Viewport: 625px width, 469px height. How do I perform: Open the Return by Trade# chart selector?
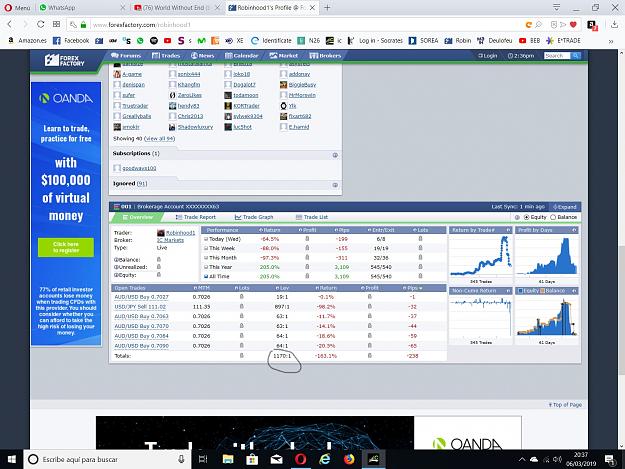[508, 230]
